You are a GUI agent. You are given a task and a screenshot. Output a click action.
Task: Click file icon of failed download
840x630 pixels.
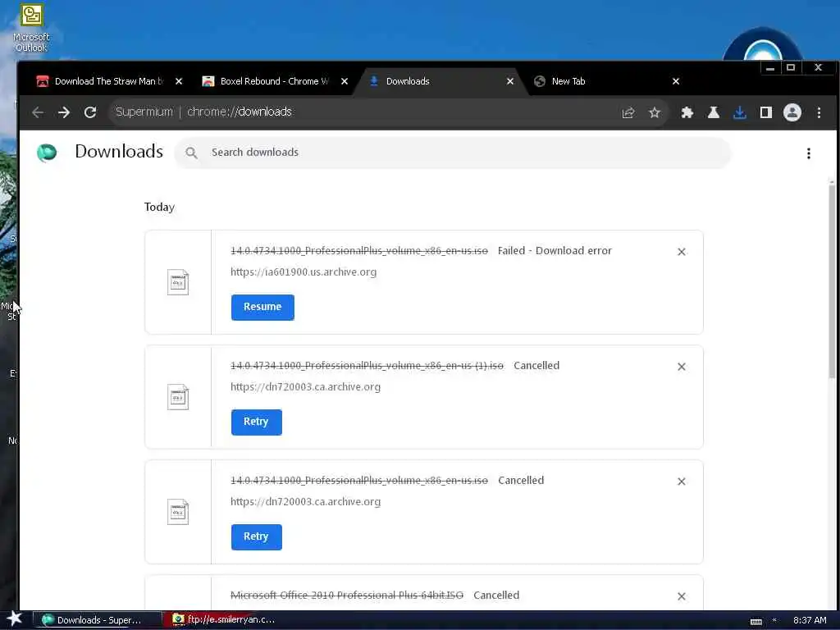(x=178, y=282)
